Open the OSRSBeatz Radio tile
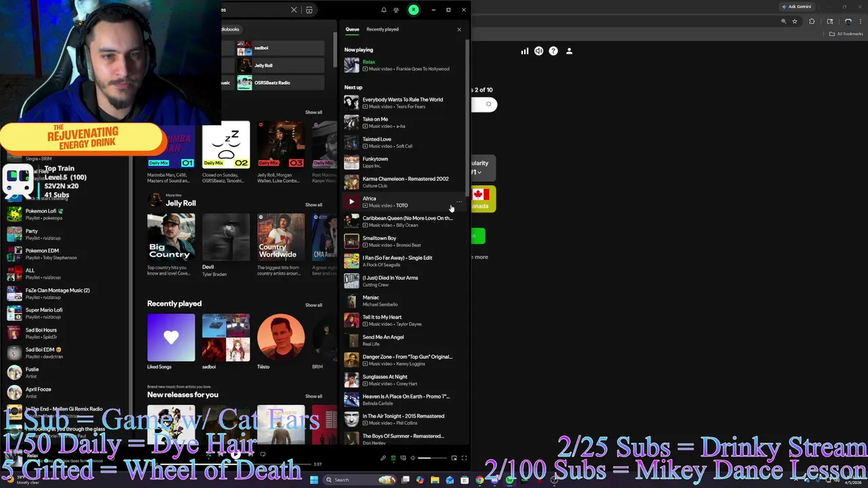Viewport: 868px width, 488px height. click(x=280, y=83)
